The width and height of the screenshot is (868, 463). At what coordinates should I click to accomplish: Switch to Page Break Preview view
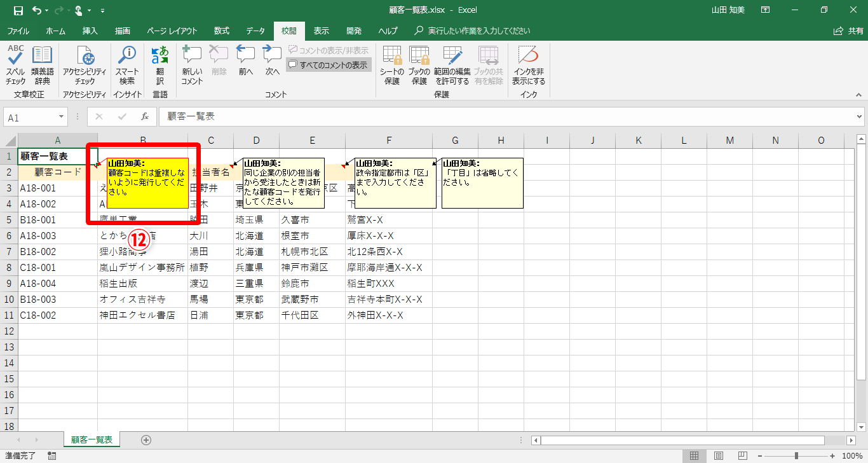pos(742,455)
